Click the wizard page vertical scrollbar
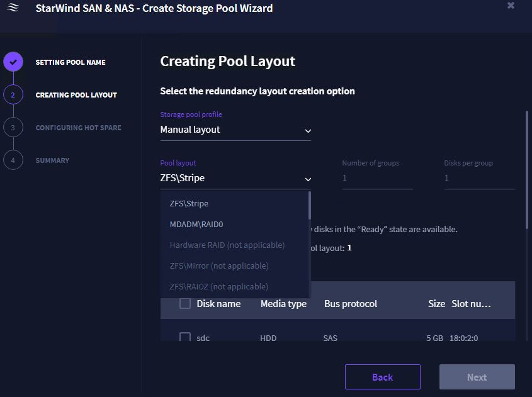532x397 pixels. click(x=527, y=169)
